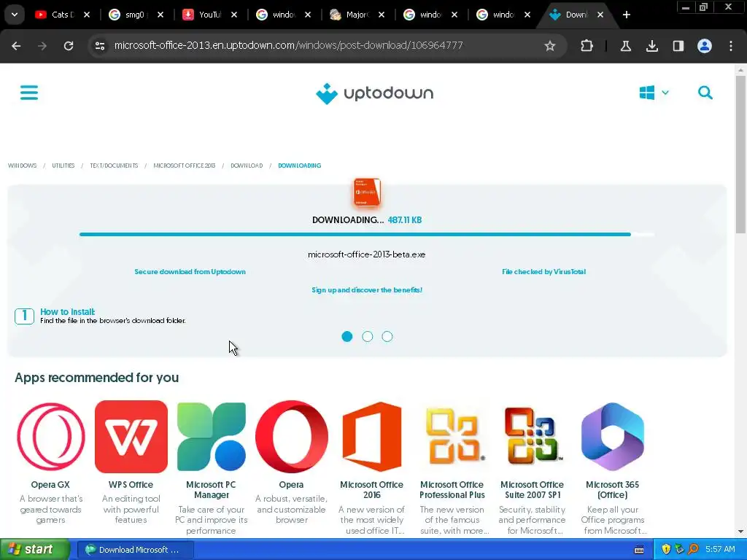Open Microsoft Office 2016 icon
Screen dimensions: 747x560
[371, 437]
